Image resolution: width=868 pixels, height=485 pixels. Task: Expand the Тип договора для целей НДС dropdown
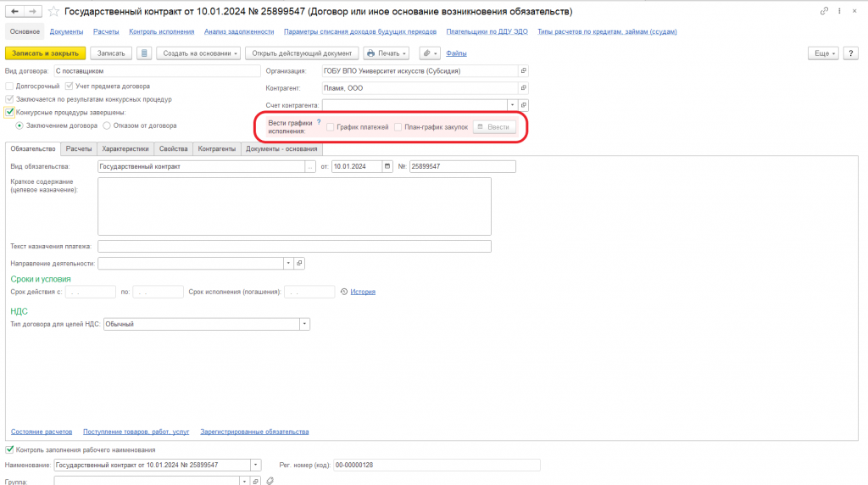tap(304, 324)
